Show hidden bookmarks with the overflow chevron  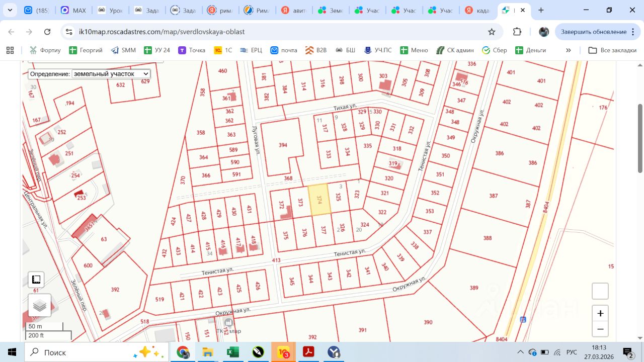pyautogui.click(x=569, y=50)
